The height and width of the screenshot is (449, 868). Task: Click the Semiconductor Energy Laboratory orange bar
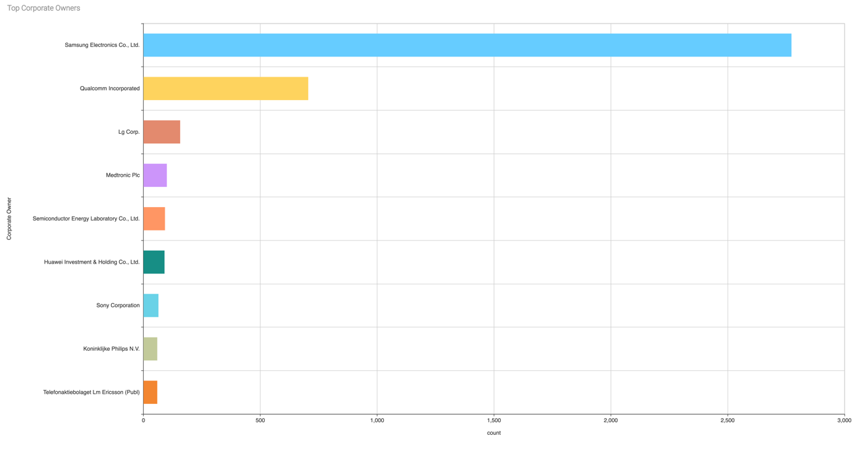(x=154, y=218)
